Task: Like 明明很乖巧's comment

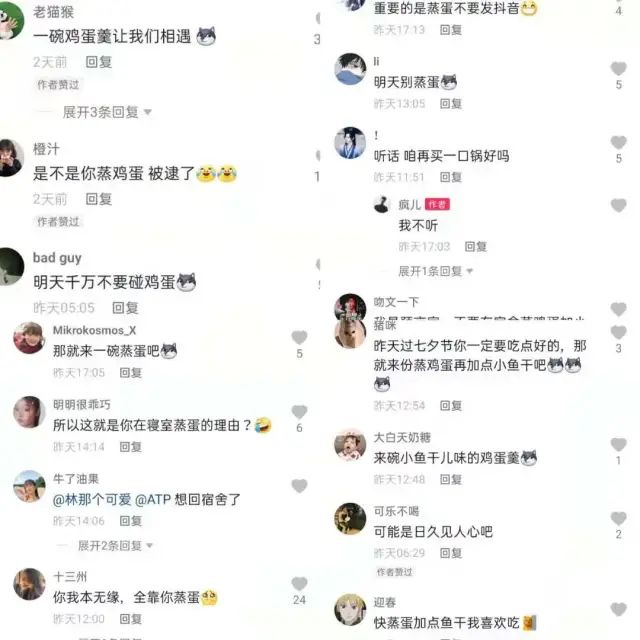Action: 299,411
